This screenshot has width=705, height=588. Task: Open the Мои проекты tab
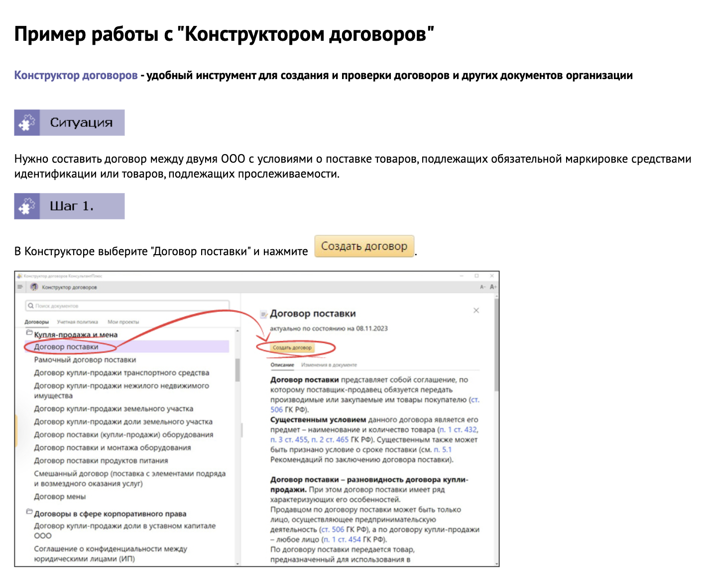(x=123, y=322)
